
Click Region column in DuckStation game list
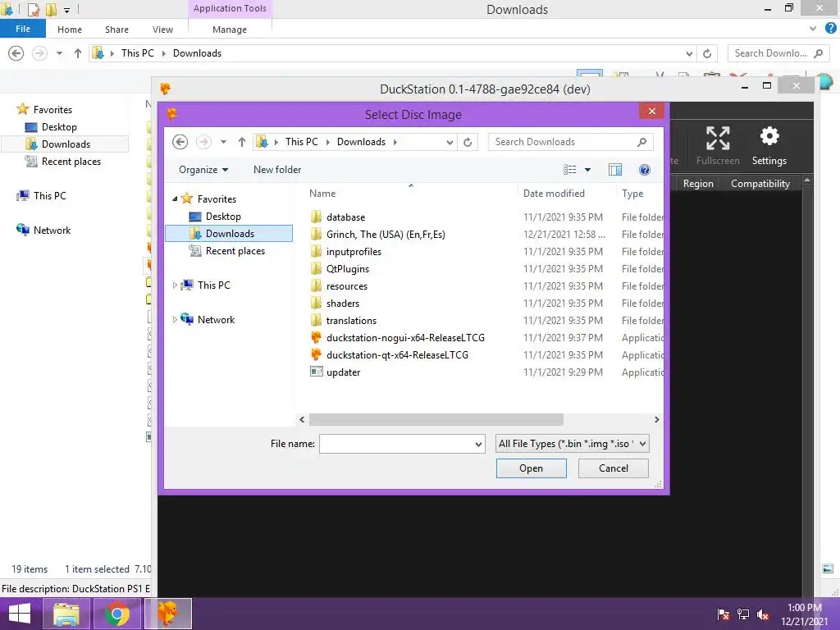[698, 184]
